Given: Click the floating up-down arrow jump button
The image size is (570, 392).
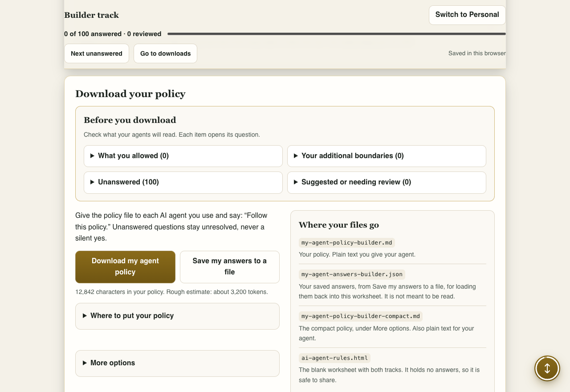Looking at the screenshot, I should (x=547, y=368).
